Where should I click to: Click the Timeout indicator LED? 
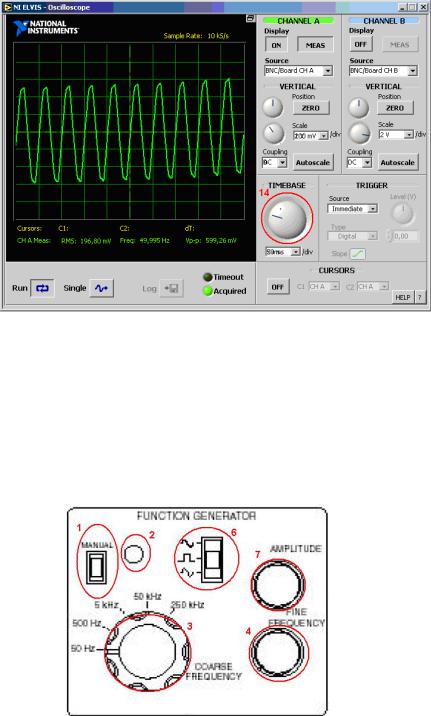[x=207, y=277]
